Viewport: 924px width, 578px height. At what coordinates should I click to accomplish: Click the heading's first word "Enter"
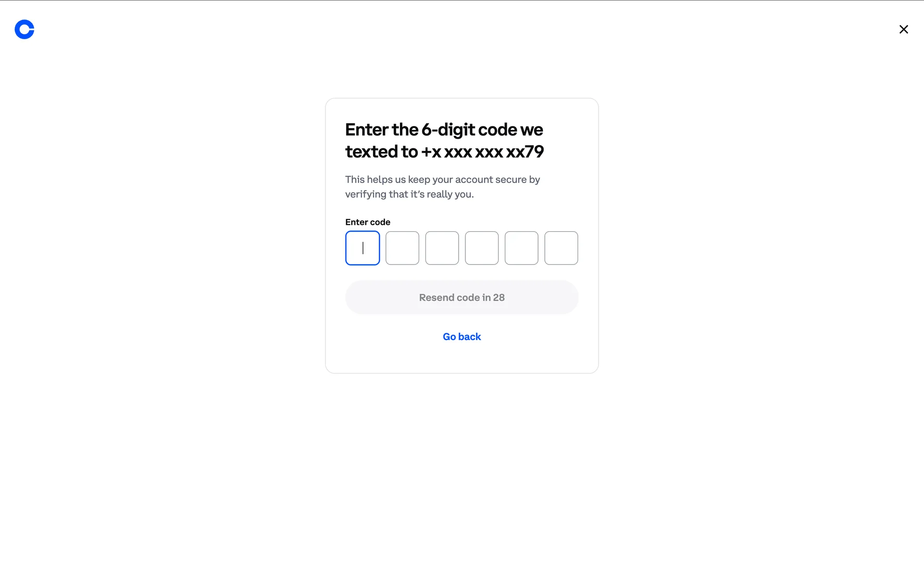point(367,130)
